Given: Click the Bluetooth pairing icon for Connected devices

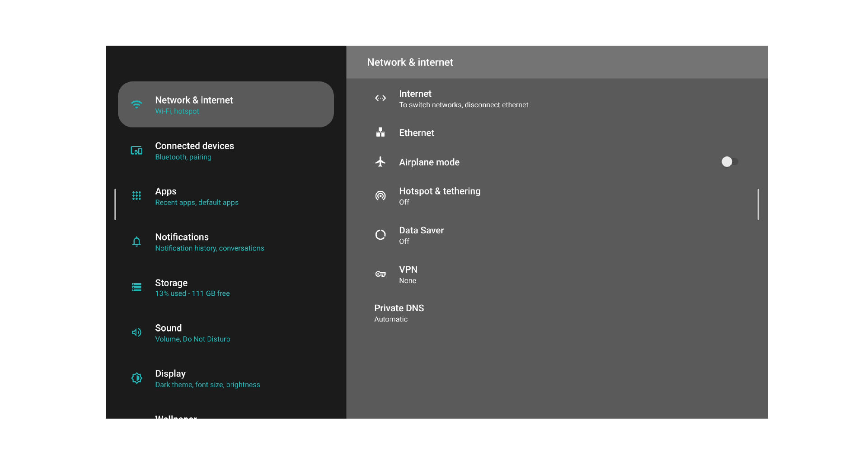Looking at the screenshot, I should [136, 151].
